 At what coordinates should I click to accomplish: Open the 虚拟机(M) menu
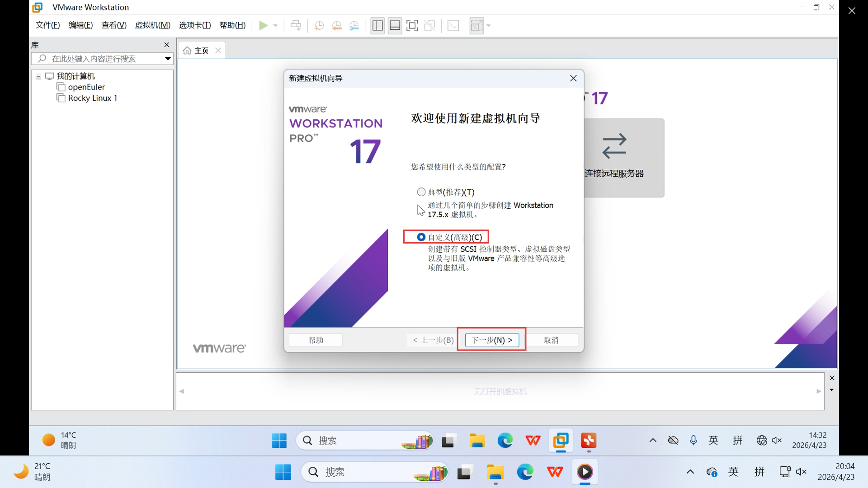click(152, 25)
